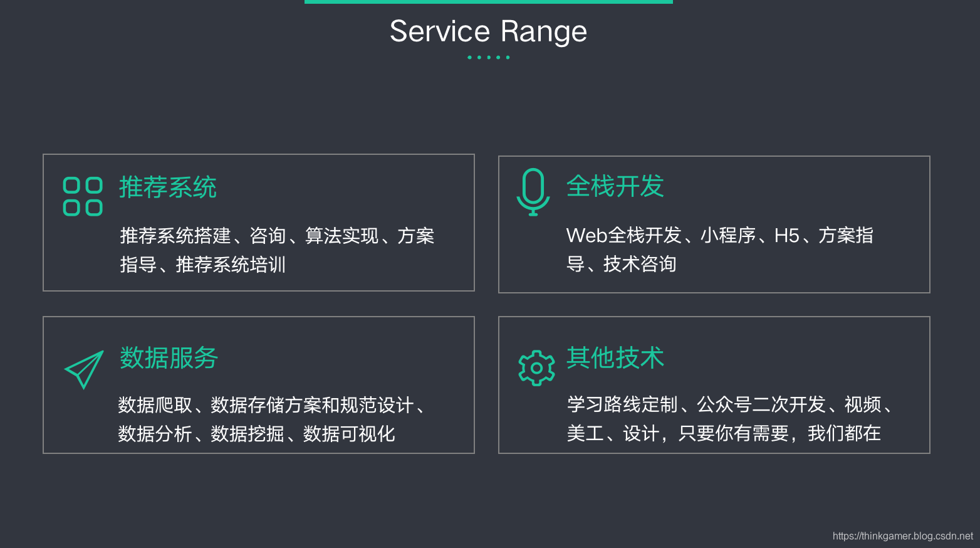This screenshot has width=980, height=548.
Task: Click the Service Range title
Action: pos(489,31)
